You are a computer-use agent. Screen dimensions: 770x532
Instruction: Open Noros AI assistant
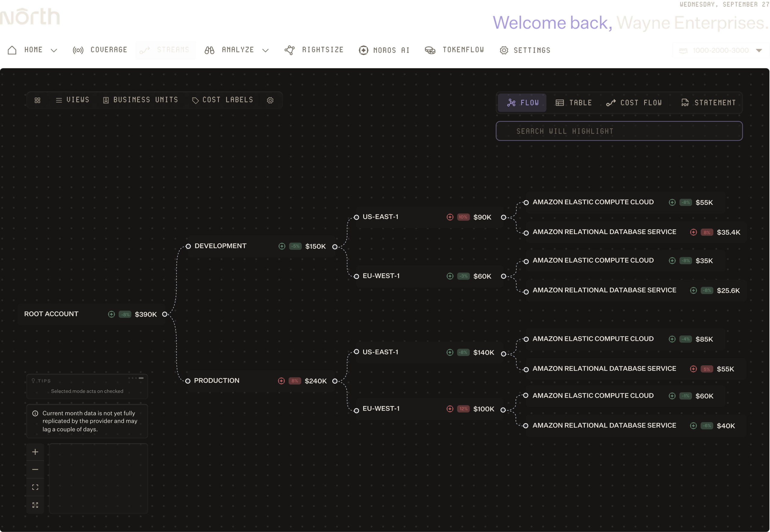pos(384,50)
